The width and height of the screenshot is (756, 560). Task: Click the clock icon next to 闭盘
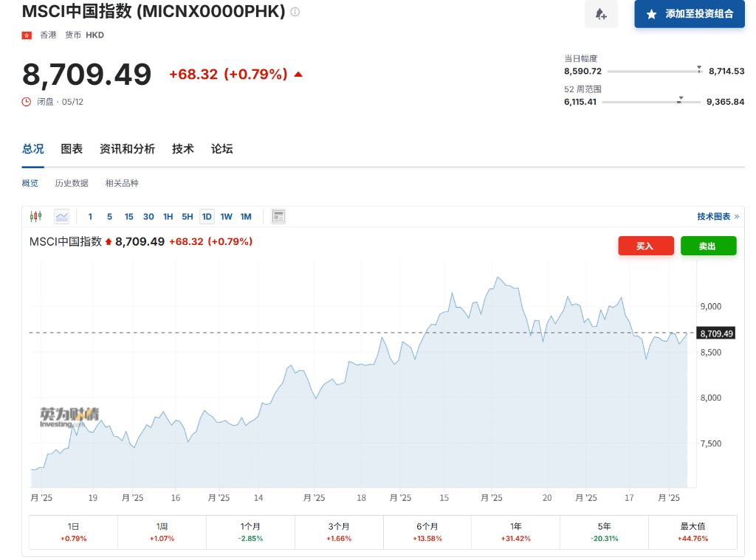[x=27, y=102]
